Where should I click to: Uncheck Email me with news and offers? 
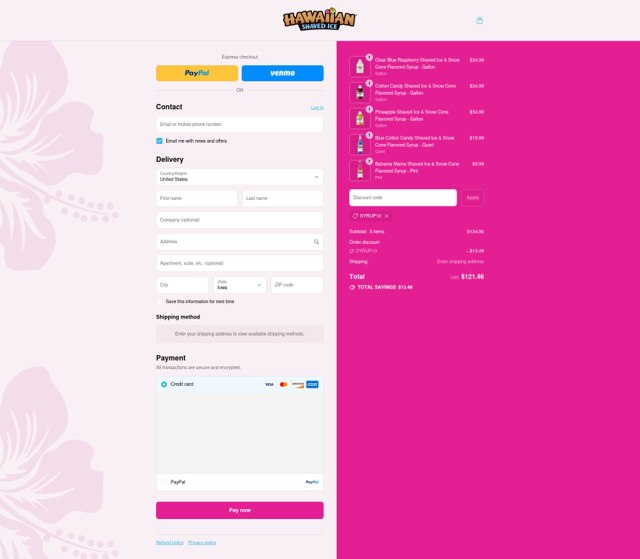click(x=159, y=141)
